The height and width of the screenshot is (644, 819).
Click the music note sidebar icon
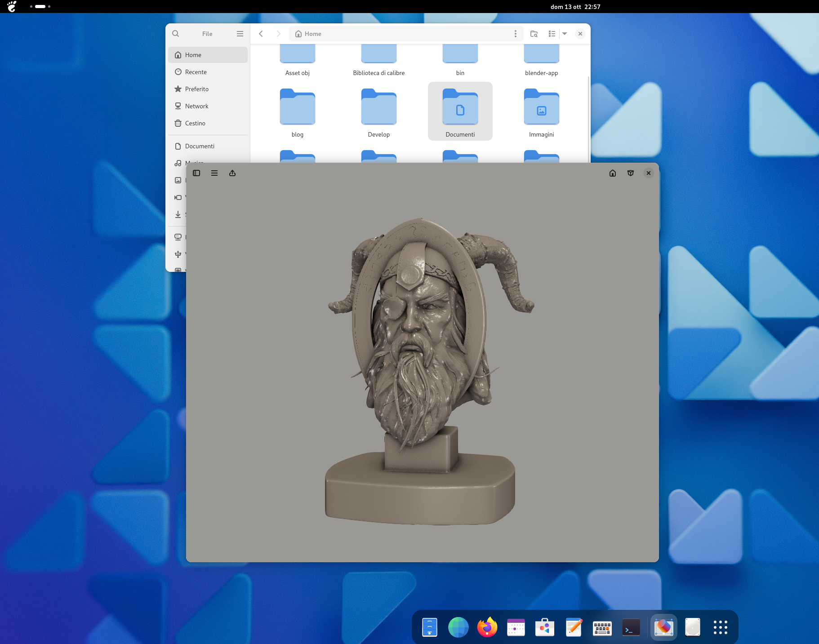click(x=178, y=163)
